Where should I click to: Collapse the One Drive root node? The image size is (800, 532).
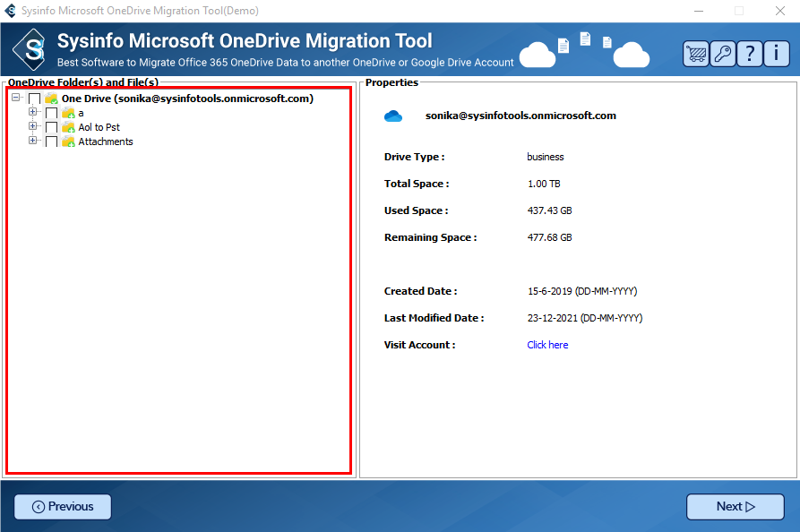pyautogui.click(x=16, y=99)
